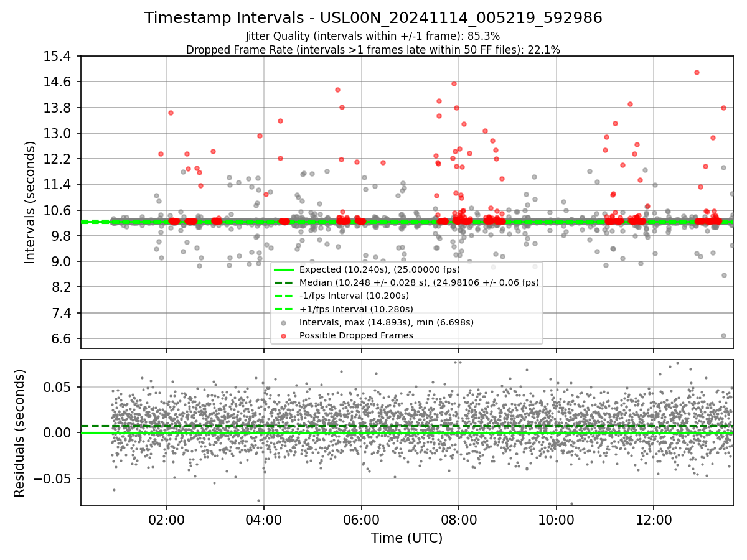Screen dimensions: 747x560
Task: Click the 'Residuals (seconds)' y-axis label
Action: [19, 433]
